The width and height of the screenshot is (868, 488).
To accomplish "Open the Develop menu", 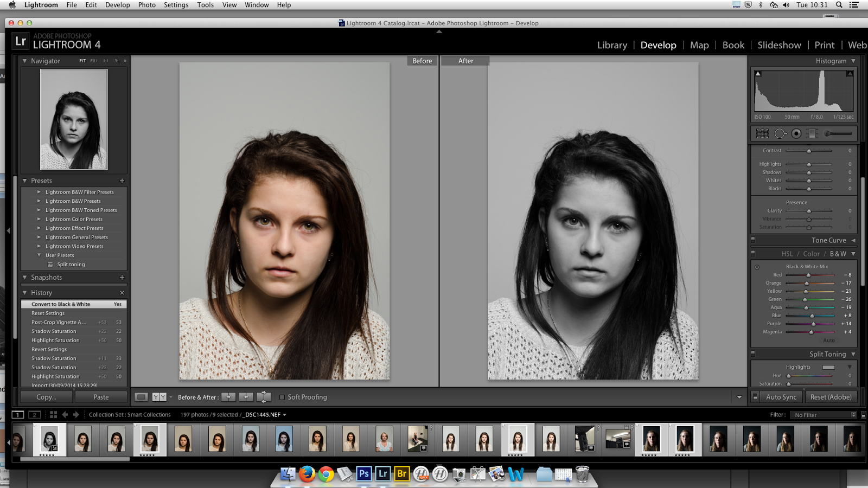I will (117, 5).
